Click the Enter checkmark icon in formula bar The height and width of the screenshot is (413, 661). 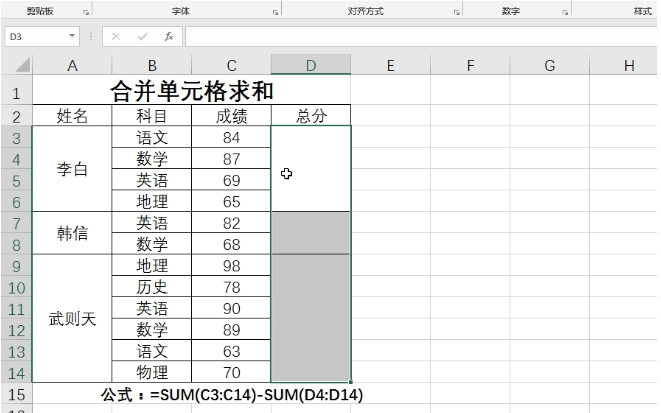pos(142,36)
